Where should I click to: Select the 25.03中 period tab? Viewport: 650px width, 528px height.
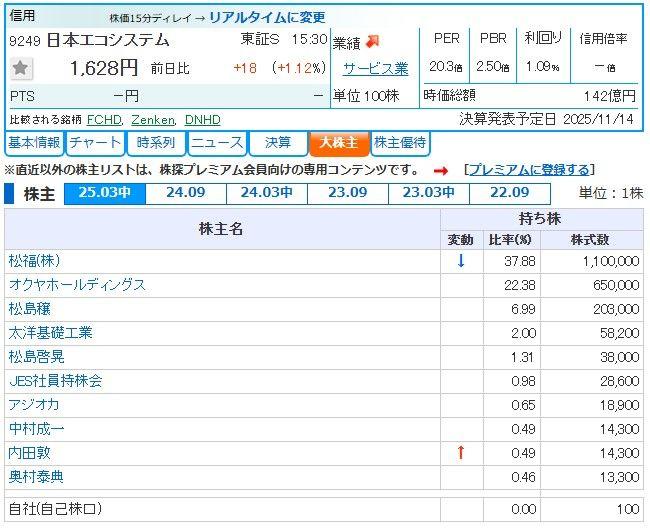point(105,193)
